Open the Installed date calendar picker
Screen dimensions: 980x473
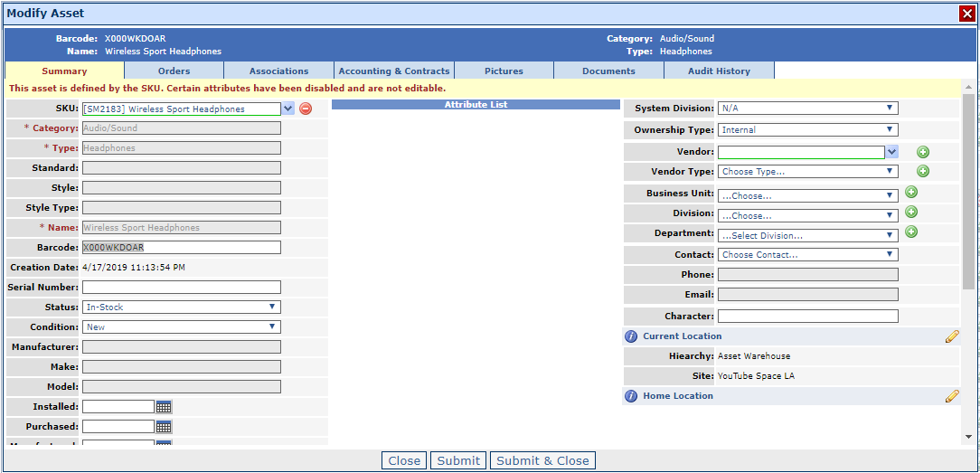coord(164,407)
